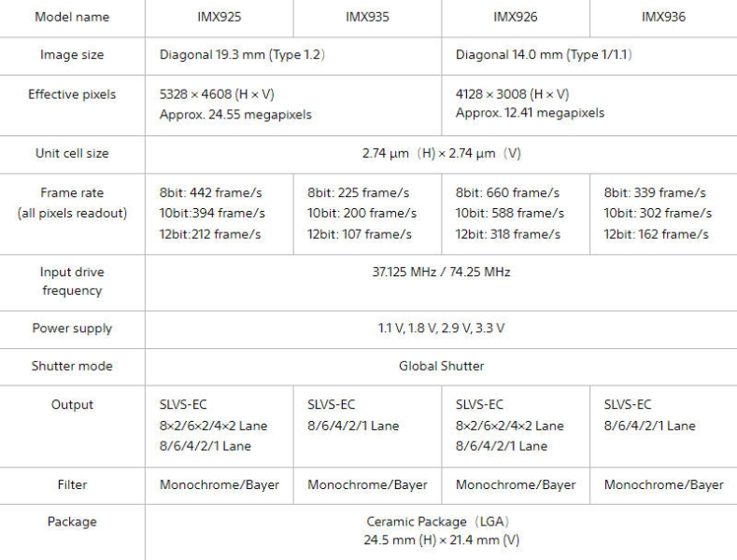Click the 12bit: 318 frame/s entry

[x=507, y=233]
